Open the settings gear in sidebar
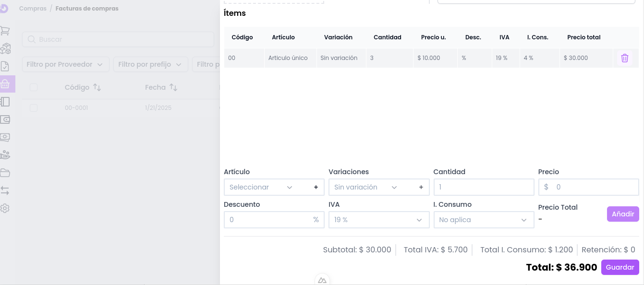 [5, 209]
